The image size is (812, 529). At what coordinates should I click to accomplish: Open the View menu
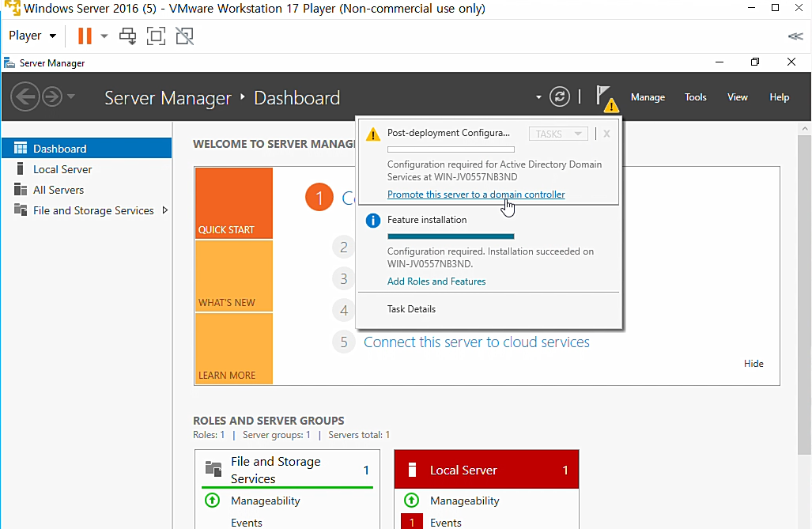click(737, 97)
